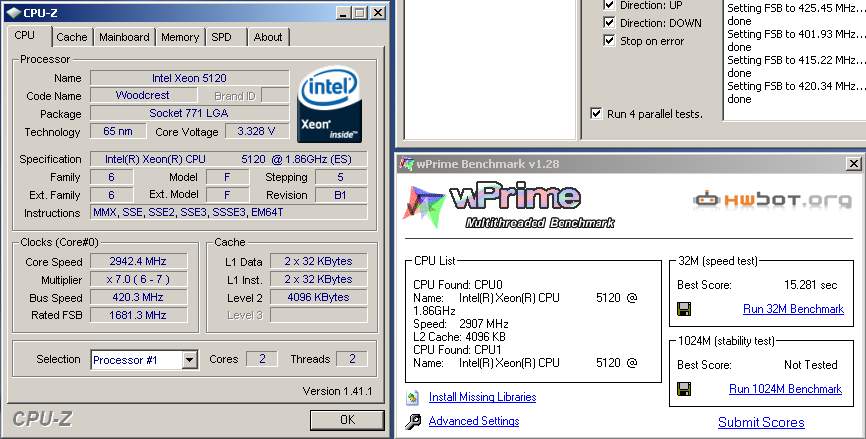Image resolution: width=866 pixels, height=439 pixels.
Task: Click the log line Setting FSB to 425.45 MHz
Action: (x=795, y=8)
